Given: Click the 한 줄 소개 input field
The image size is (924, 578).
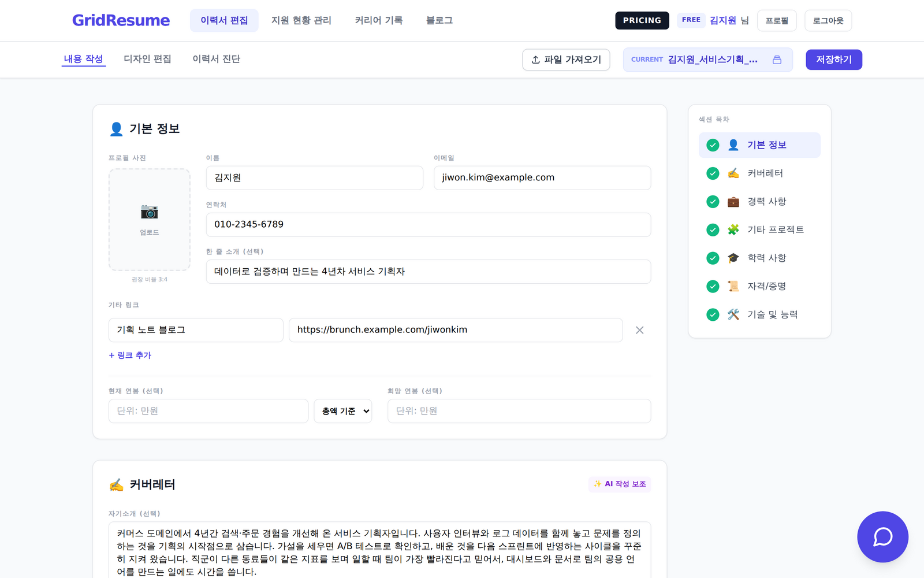Looking at the screenshot, I should 429,272.
